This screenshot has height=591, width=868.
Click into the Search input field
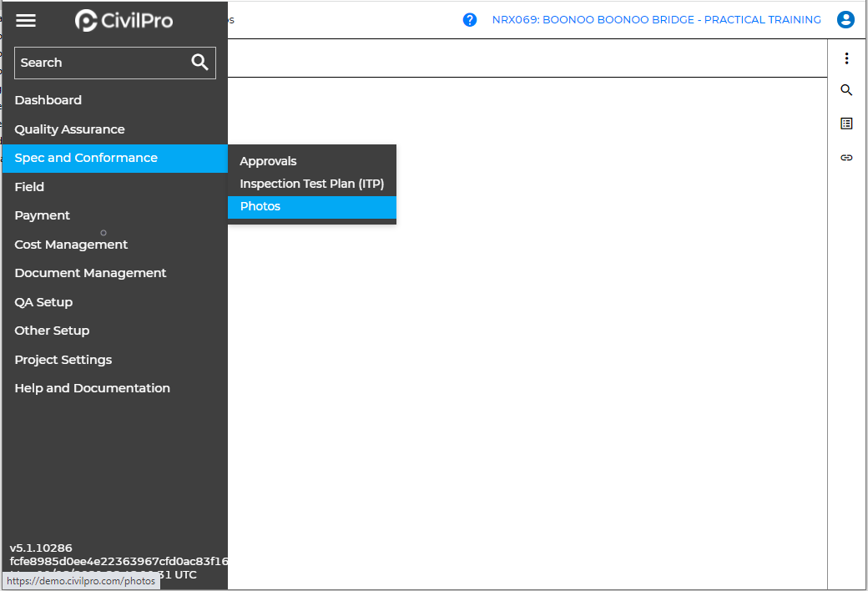click(100, 63)
